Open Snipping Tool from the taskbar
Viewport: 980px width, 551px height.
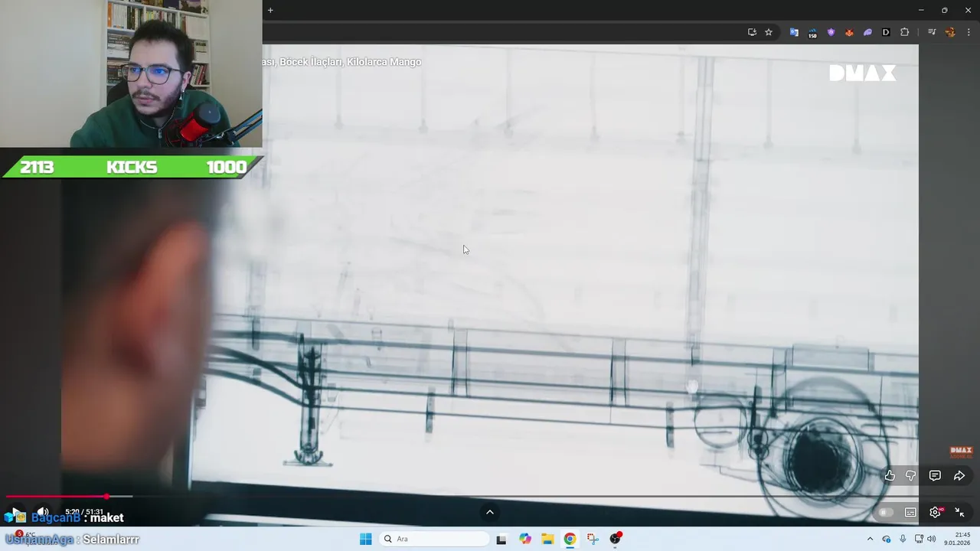click(x=593, y=539)
